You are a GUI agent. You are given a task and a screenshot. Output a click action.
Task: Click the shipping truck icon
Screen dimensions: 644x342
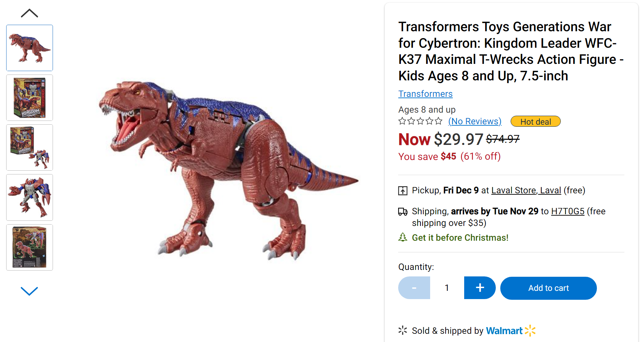(x=403, y=212)
